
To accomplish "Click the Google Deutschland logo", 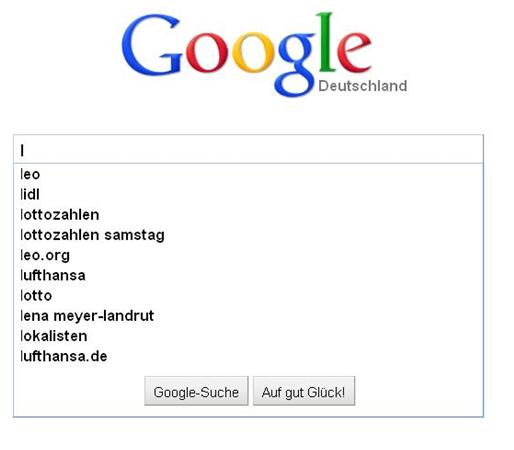I will (264, 54).
